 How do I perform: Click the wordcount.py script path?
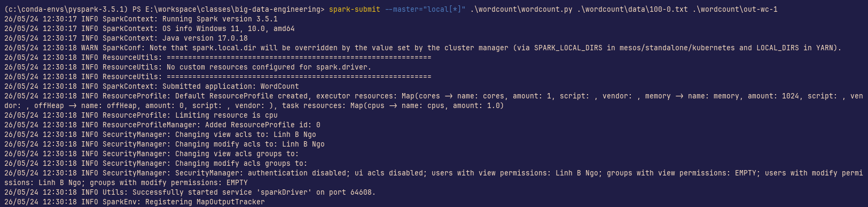[521, 9]
